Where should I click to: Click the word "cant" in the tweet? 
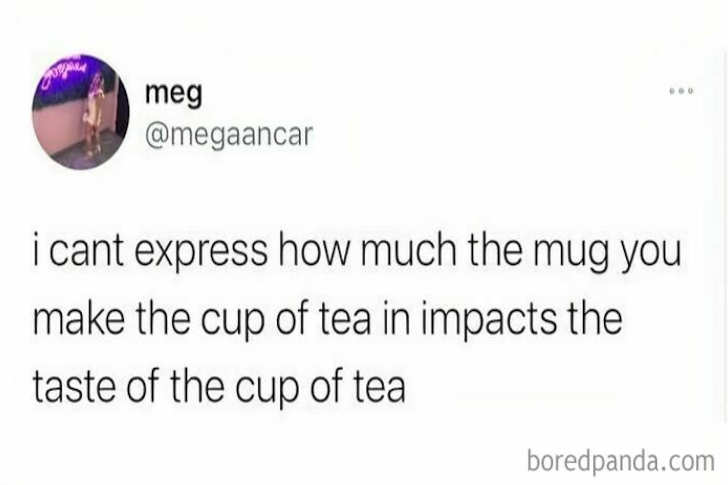click(x=86, y=252)
